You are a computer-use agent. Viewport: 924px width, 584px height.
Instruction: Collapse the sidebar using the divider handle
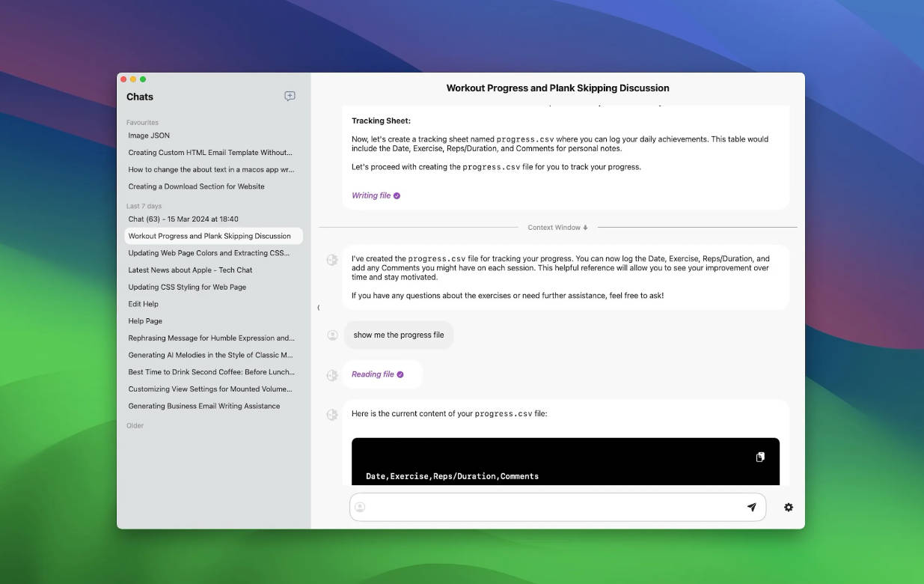(x=318, y=307)
